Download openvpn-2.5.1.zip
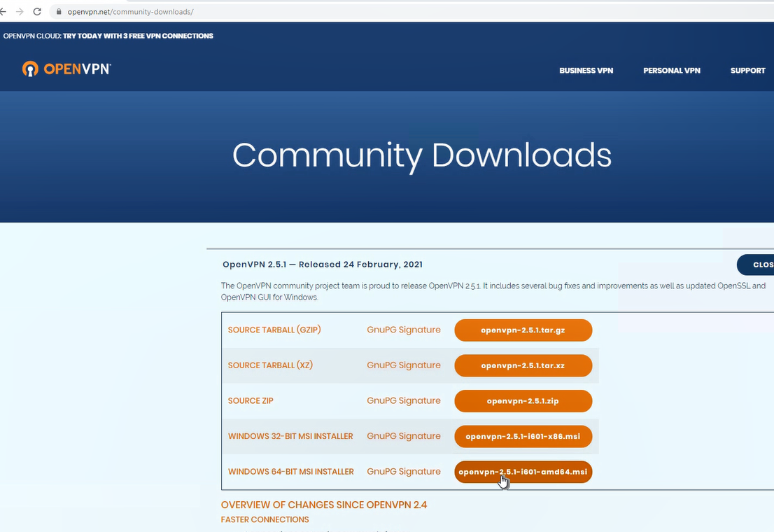774x532 pixels. click(x=523, y=400)
